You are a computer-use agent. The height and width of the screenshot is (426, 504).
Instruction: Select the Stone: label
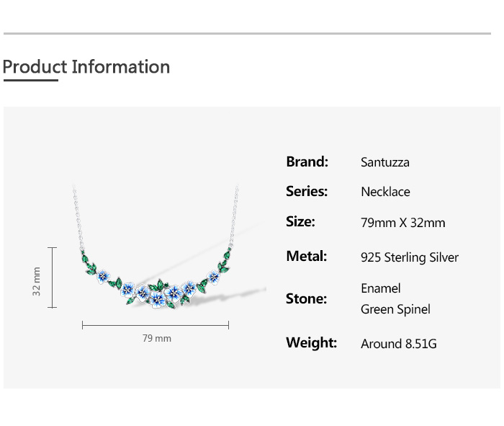click(x=306, y=298)
